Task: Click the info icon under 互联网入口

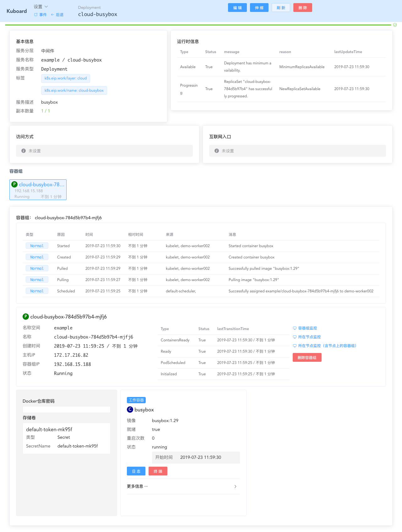Action: pyautogui.click(x=217, y=151)
